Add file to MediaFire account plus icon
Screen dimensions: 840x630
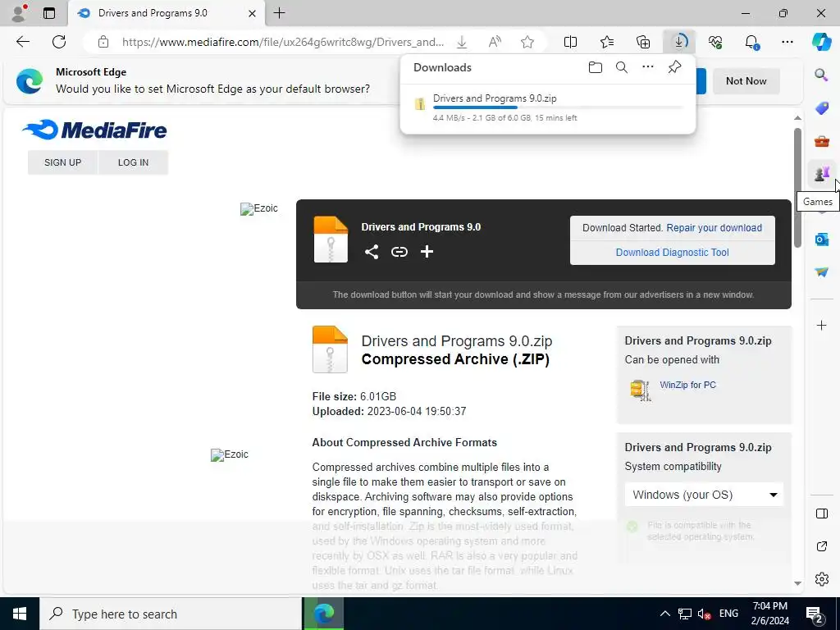(x=427, y=252)
